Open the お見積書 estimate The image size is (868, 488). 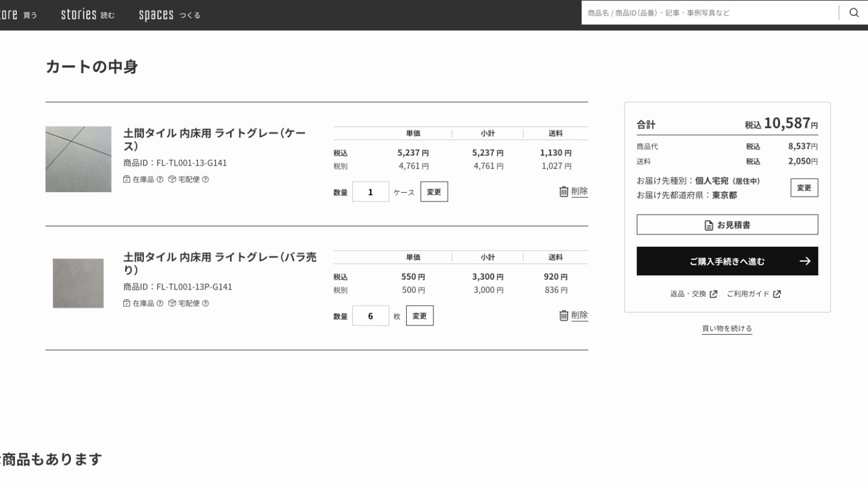727,224
